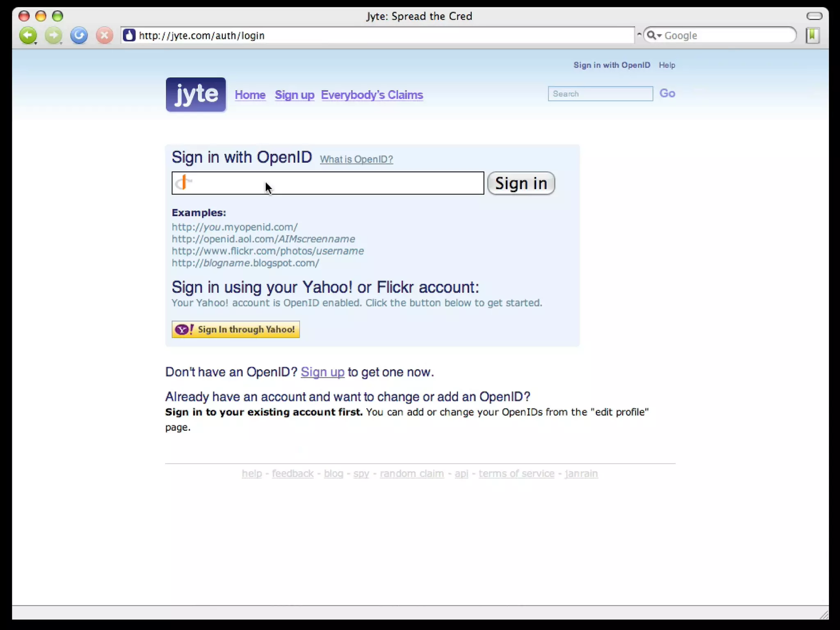Click the openid.aol.com/AIMscreenname example text
The width and height of the screenshot is (840, 630).
pos(263,239)
